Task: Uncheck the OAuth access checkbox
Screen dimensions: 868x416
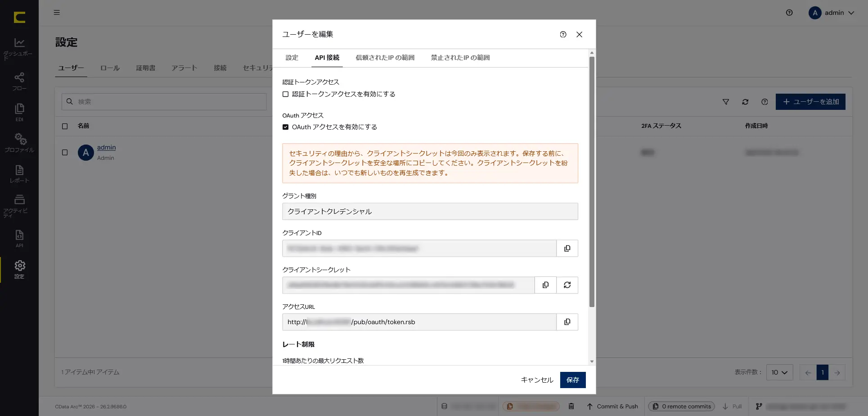Action: (x=285, y=127)
